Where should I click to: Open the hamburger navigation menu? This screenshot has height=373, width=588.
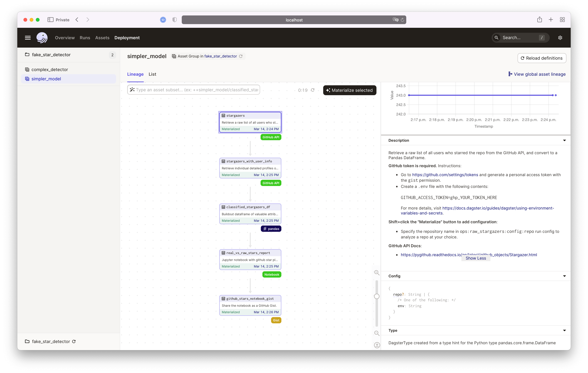pyautogui.click(x=28, y=38)
